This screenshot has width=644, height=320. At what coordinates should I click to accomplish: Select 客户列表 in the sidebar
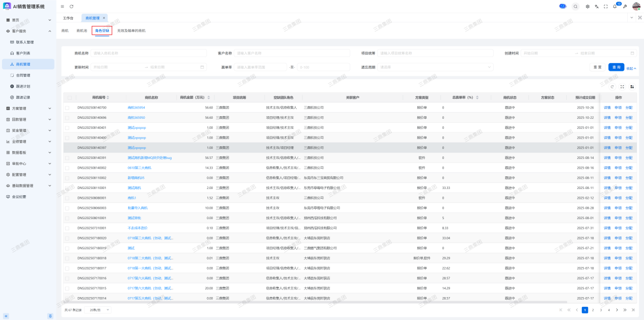[x=23, y=53]
